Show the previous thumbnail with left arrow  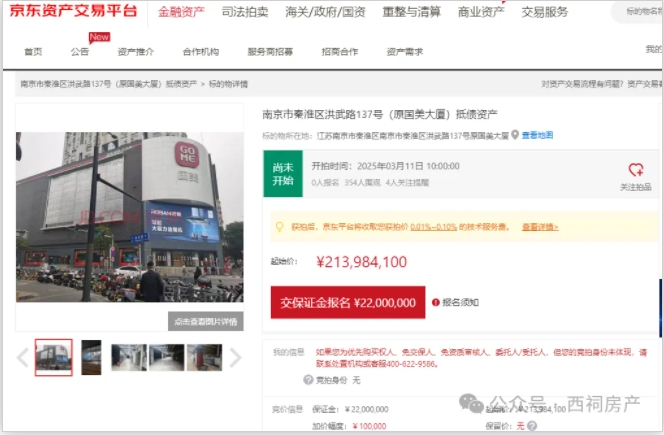coord(23,357)
